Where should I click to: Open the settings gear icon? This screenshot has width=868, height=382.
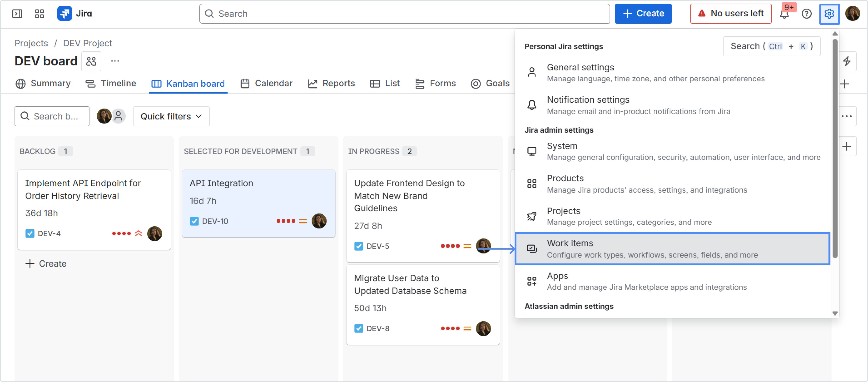pyautogui.click(x=829, y=14)
